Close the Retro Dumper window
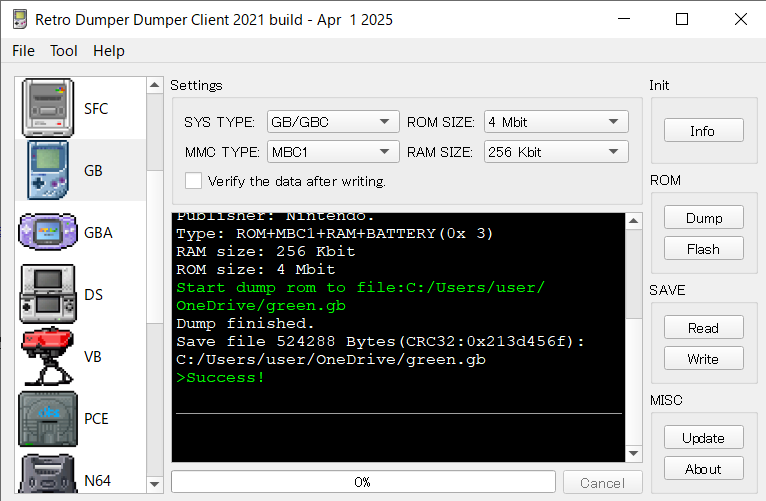 [741, 20]
